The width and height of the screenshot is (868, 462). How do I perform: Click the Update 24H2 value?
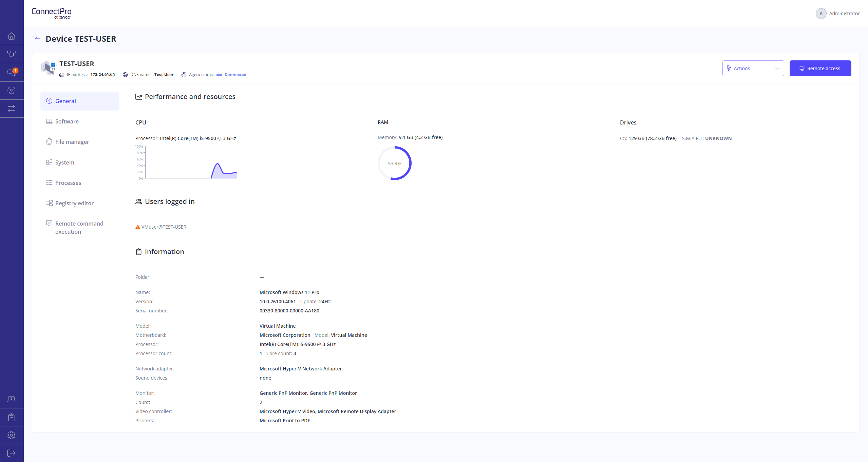[325, 302]
